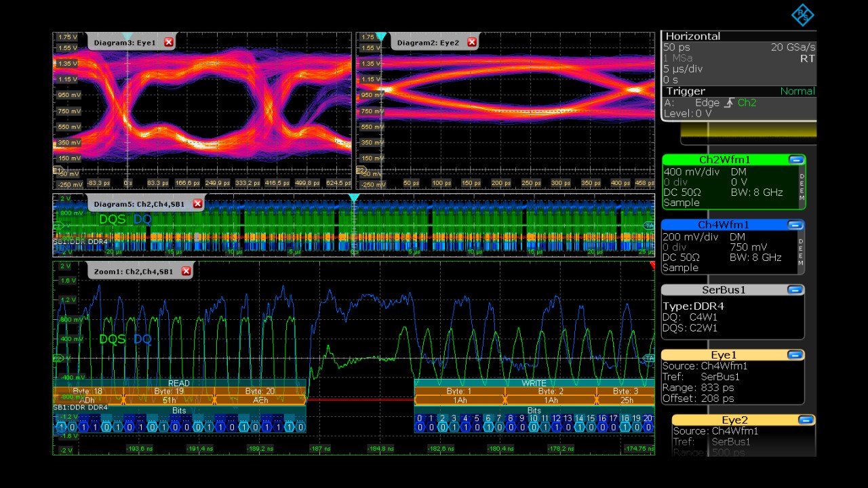The height and width of the screenshot is (488, 868).
Task: Click trigger position marker above Eye1 diagram
Action: coord(127,36)
